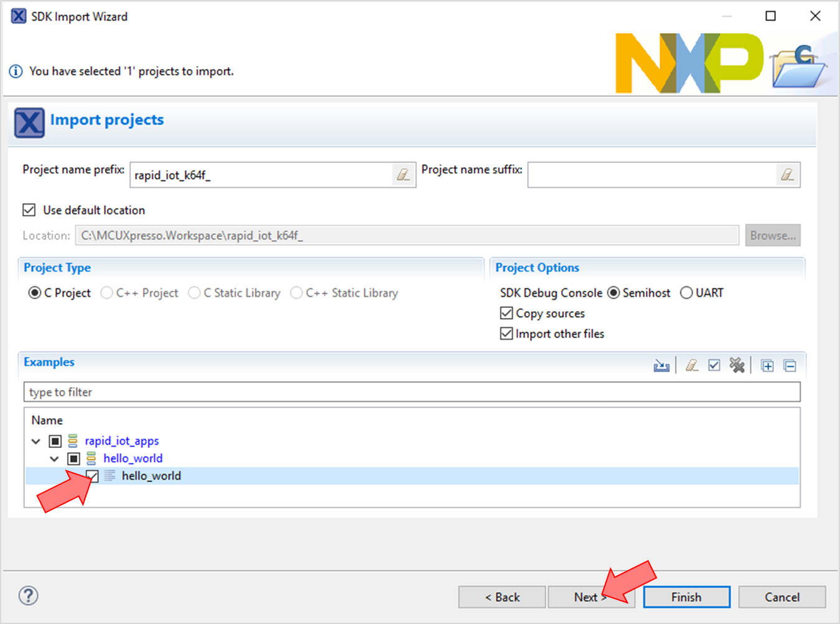Viewport: 840px width, 624px height.
Task: Click the import from file icon in Examples
Action: [661, 366]
